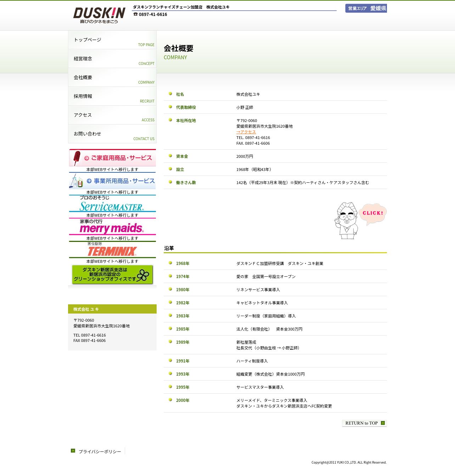Click the sidebar FAX 0897-41-6606 text
The image size is (455, 476).
pyautogui.click(x=90, y=341)
